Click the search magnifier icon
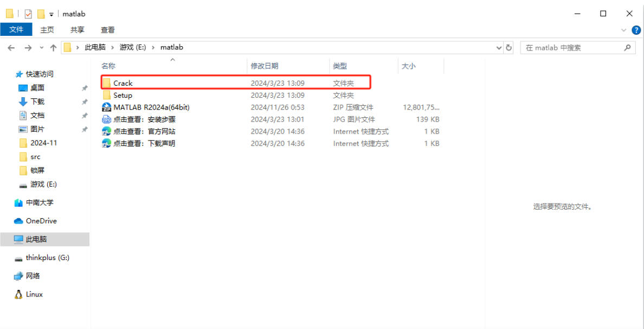The image size is (644, 329). 627,47
